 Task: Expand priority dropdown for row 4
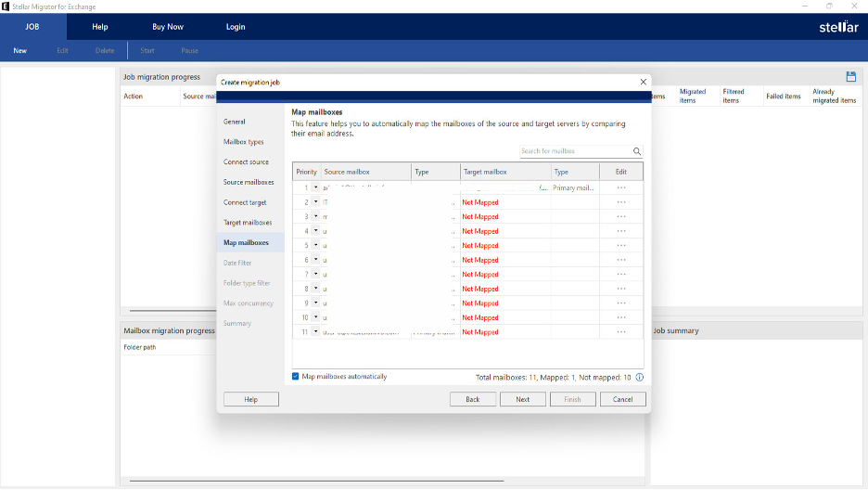point(315,231)
